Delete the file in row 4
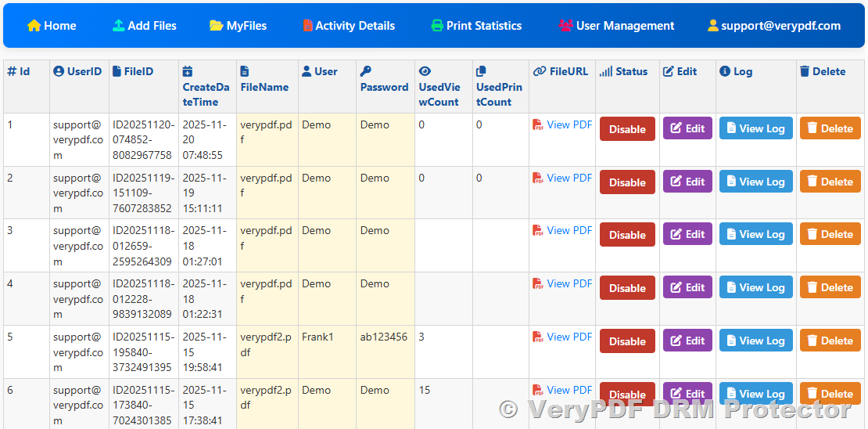The width and height of the screenshot is (868, 429). [830, 287]
